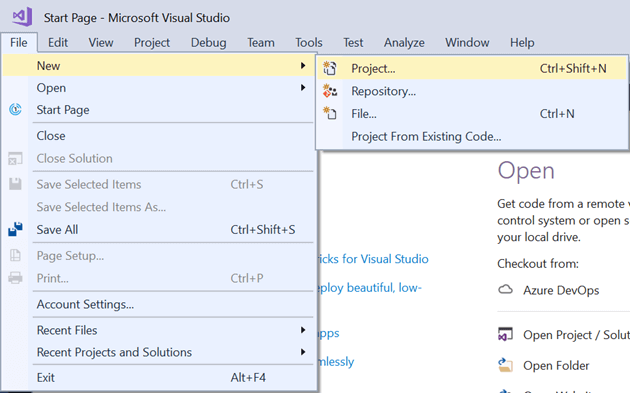630x393 pixels.
Task: Select File... in New submenu
Action: [472, 114]
